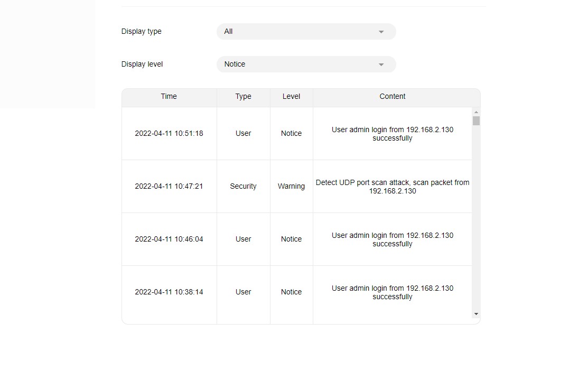Viewport: 588px width, 388px height.
Task: Click the log table's scroll down arrow
Action: pos(476,314)
